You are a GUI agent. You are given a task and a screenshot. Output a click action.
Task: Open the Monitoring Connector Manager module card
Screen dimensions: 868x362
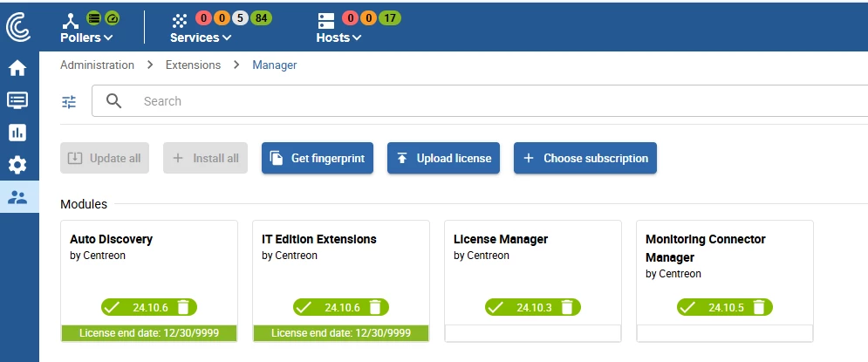(725, 281)
